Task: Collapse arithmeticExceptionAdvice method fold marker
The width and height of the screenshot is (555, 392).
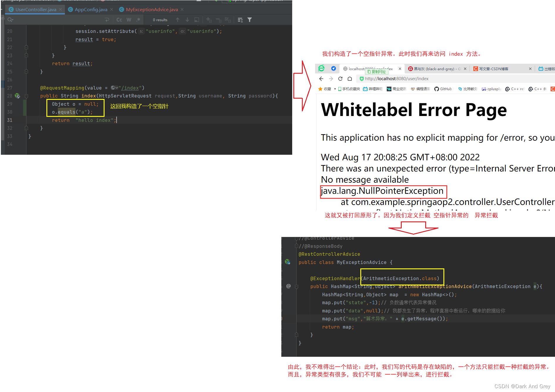Action: click(297, 286)
